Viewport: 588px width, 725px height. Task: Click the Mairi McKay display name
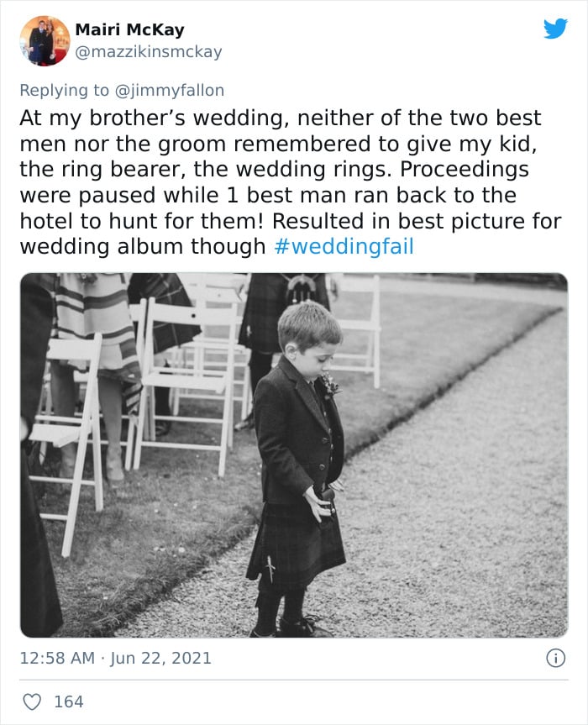[129, 30]
